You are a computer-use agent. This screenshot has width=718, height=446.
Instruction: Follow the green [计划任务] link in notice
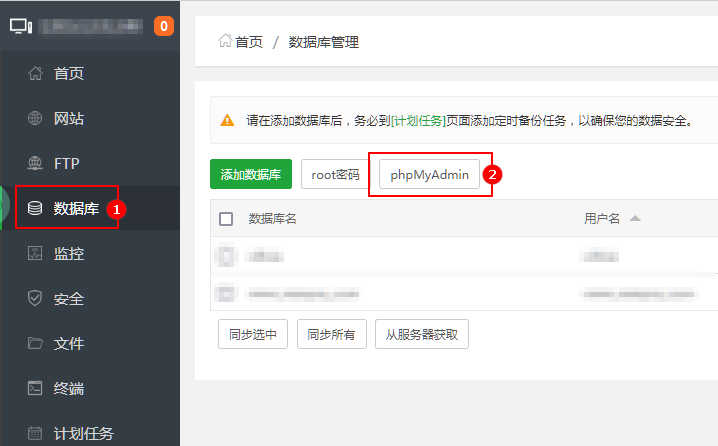point(418,120)
